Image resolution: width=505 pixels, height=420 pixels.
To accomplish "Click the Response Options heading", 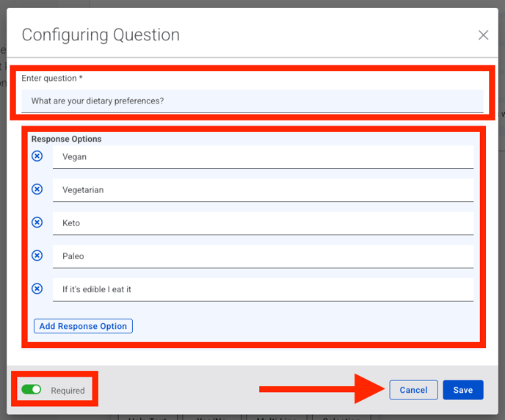I will click(x=66, y=139).
